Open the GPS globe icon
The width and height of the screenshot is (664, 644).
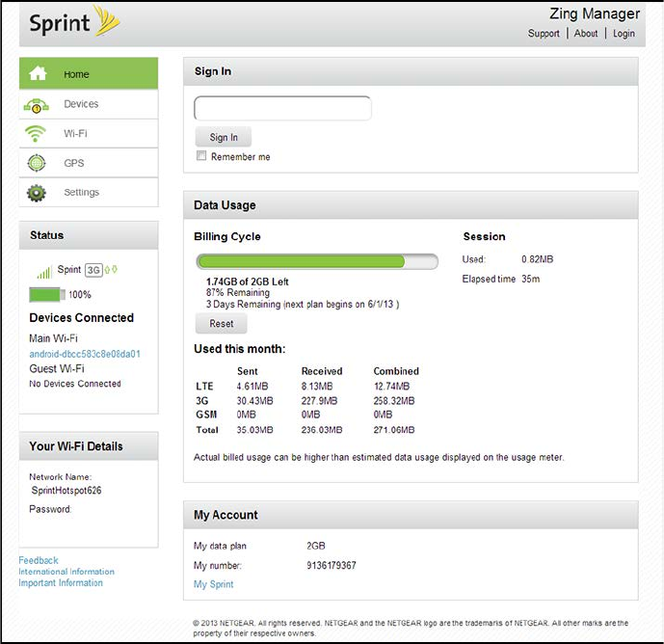pyautogui.click(x=37, y=163)
